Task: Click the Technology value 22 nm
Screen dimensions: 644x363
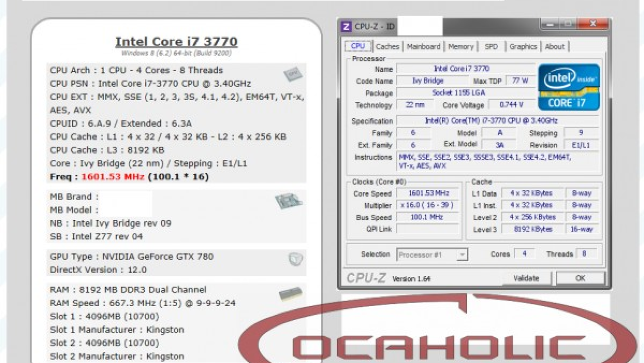Action: click(415, 105)
